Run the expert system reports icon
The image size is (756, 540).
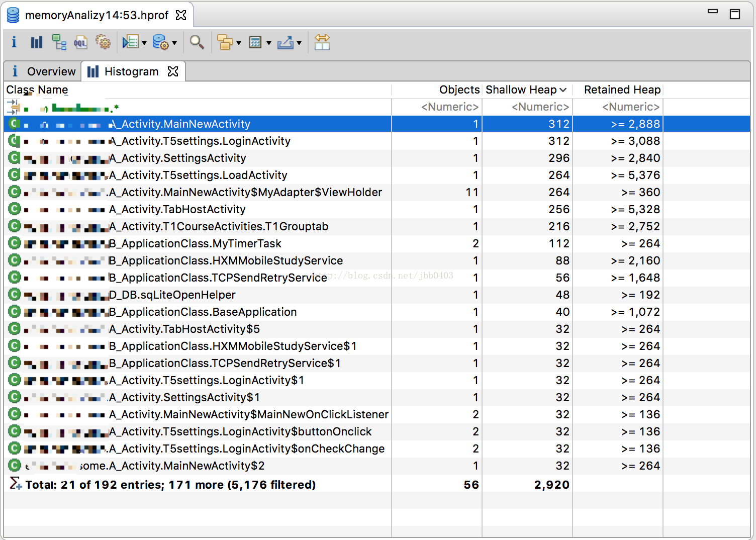pos(131,43)
